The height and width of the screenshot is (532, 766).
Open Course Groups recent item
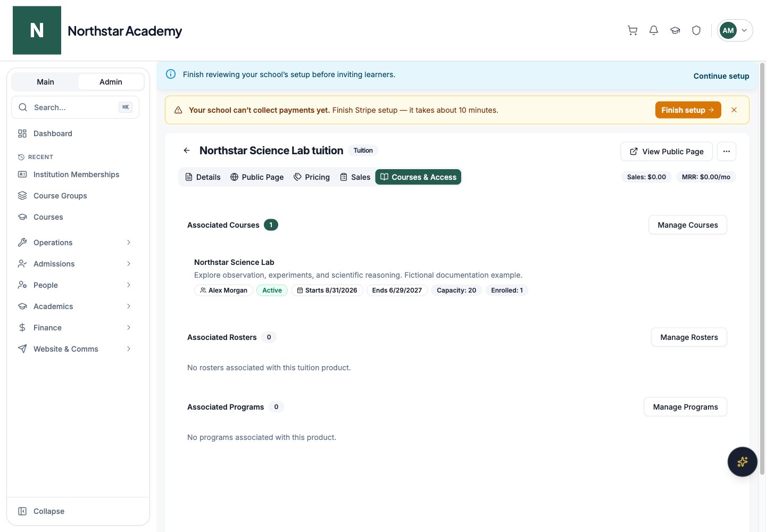pyautogui.click(x=60, y=196)
